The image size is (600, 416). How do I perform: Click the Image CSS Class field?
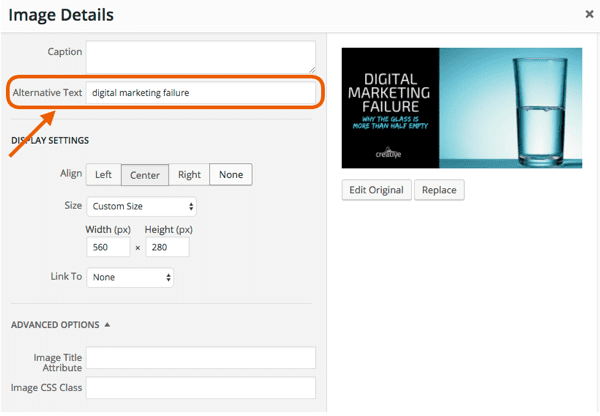coord(201,388)
